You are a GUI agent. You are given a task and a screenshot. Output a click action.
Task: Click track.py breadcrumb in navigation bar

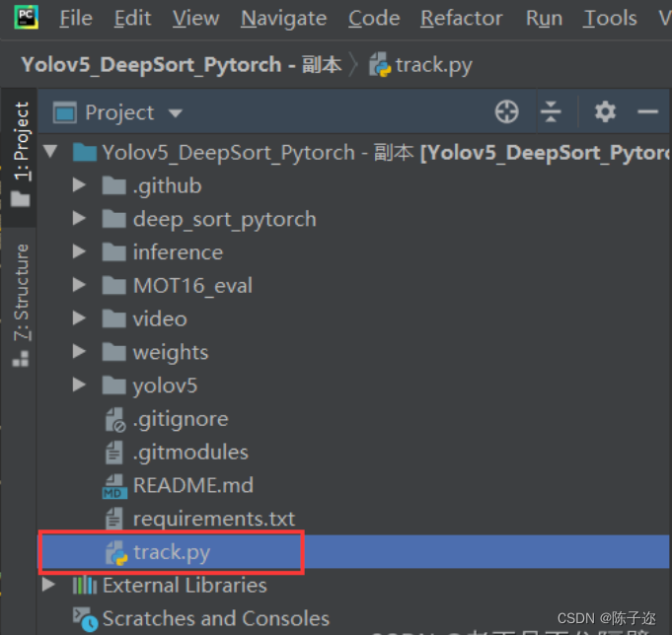pyautogui.click(x=420, y=65)
